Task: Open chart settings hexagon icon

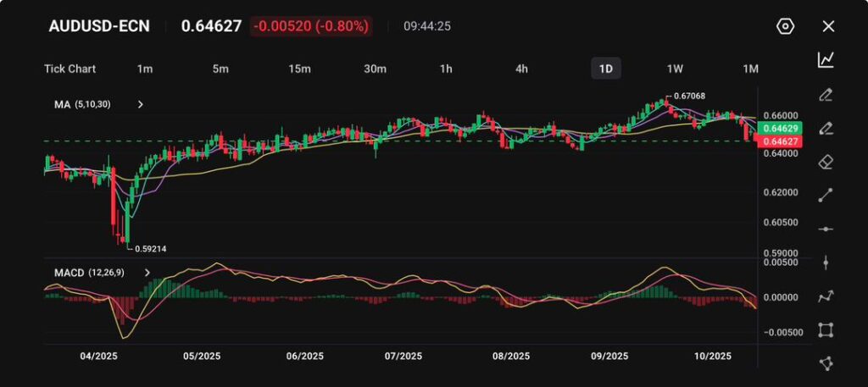Action: pos(785,26)
